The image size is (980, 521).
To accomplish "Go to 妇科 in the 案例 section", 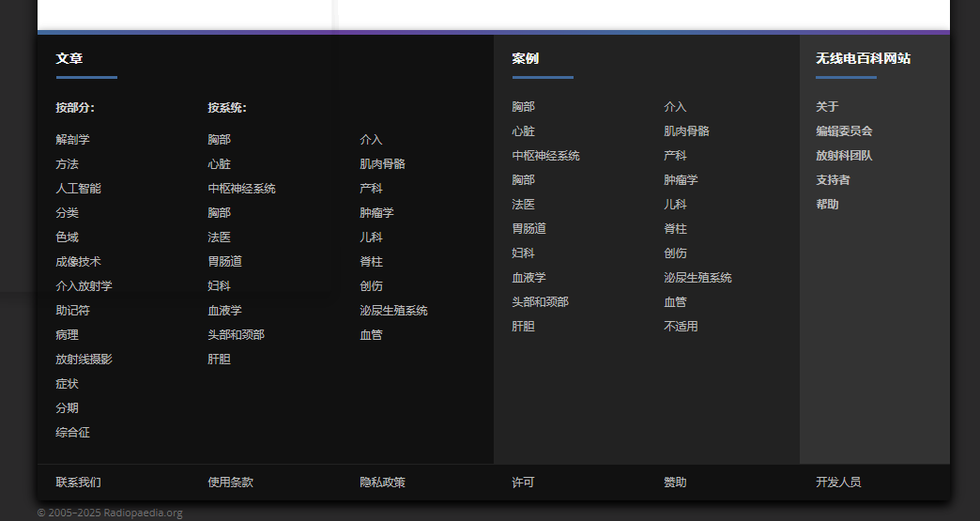I will (x=524, y=253).
